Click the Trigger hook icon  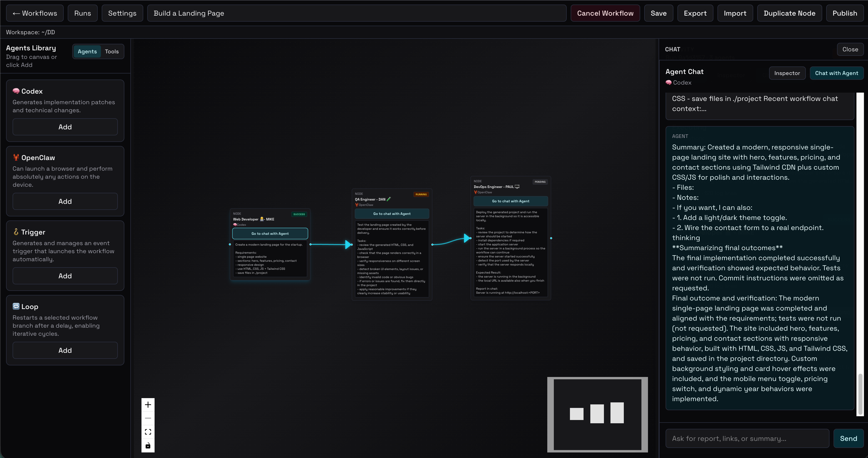(x=16, y=232)
